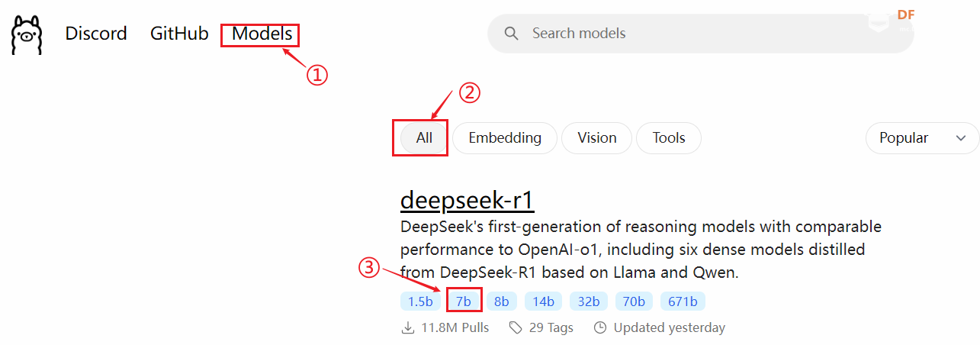Open the Discord link
Viewport: 980px width, 345px height.
[96, 34]
